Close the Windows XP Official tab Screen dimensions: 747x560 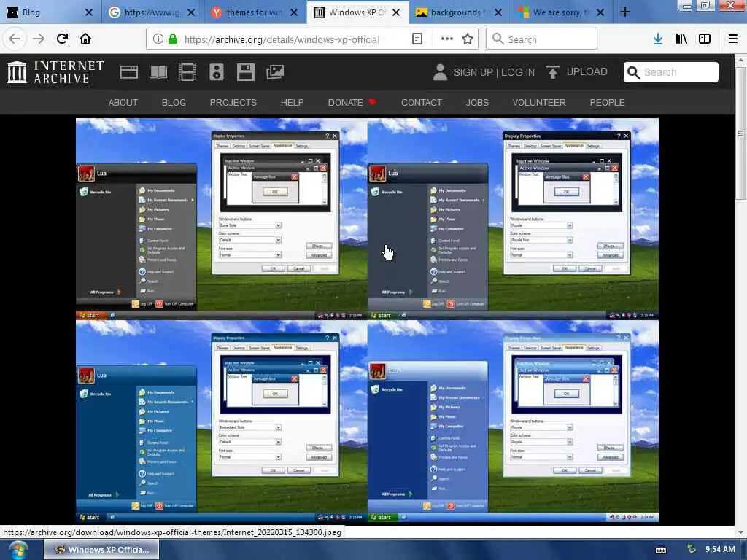pyautogui.click(x=396, y=12)
